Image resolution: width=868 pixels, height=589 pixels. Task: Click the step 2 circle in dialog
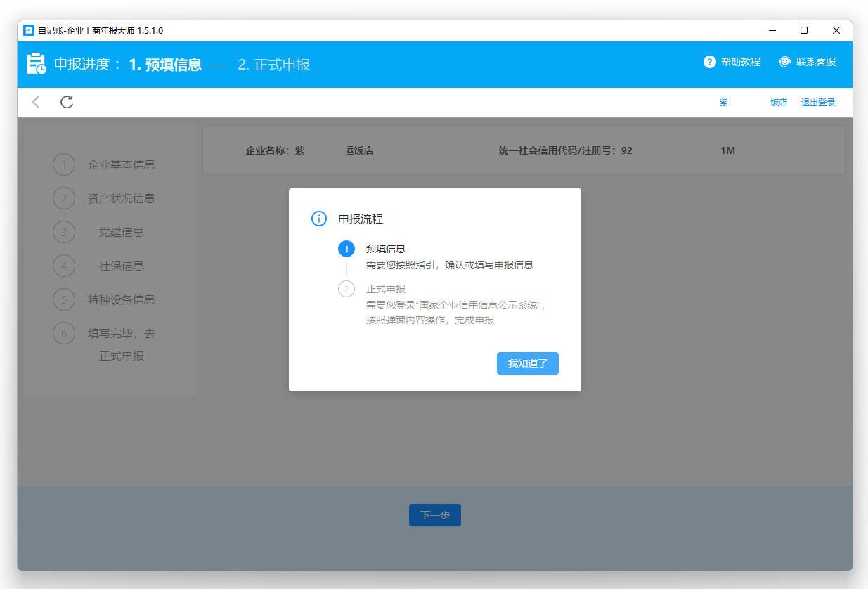(x=346, y=289)
